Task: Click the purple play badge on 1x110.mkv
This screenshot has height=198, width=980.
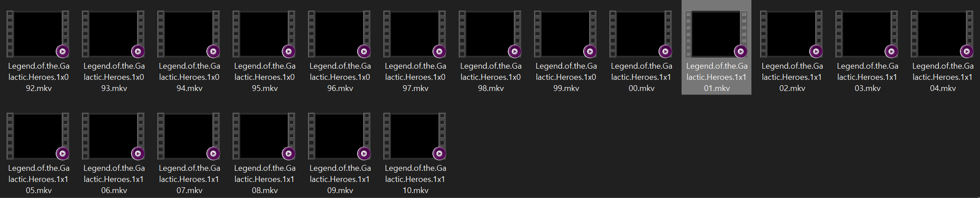Action: [x=439, y=153]
